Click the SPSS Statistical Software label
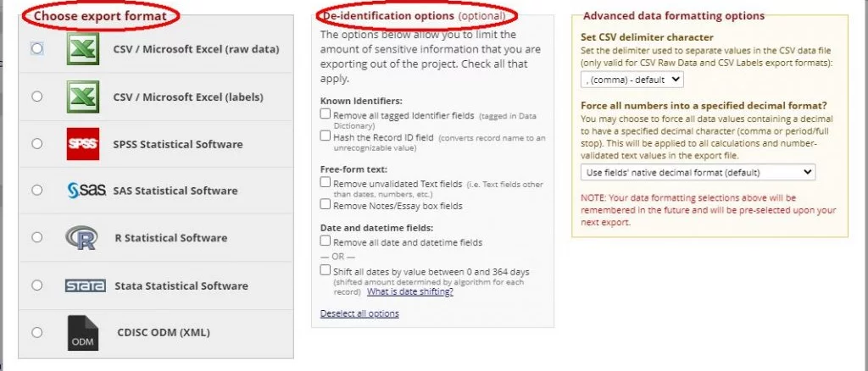The height and width of the screenshot is (371, 868). (178, 144)
